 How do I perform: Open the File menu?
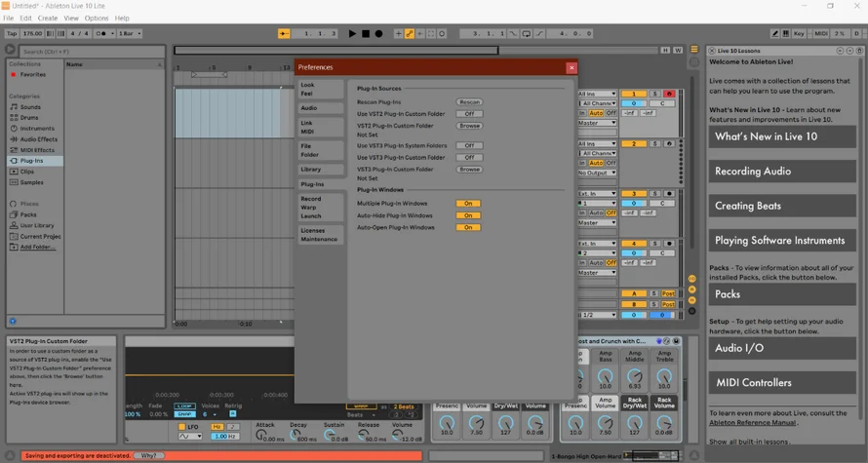(9, 19)
